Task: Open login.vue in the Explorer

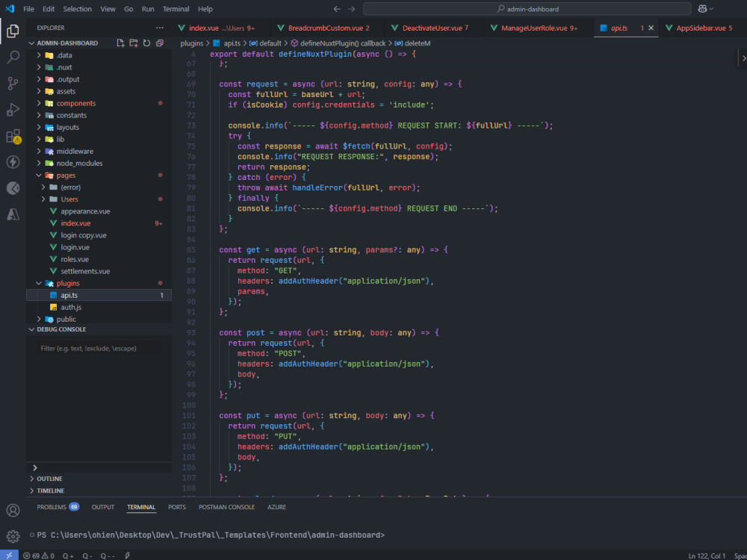Action: [x=99, y=247]
